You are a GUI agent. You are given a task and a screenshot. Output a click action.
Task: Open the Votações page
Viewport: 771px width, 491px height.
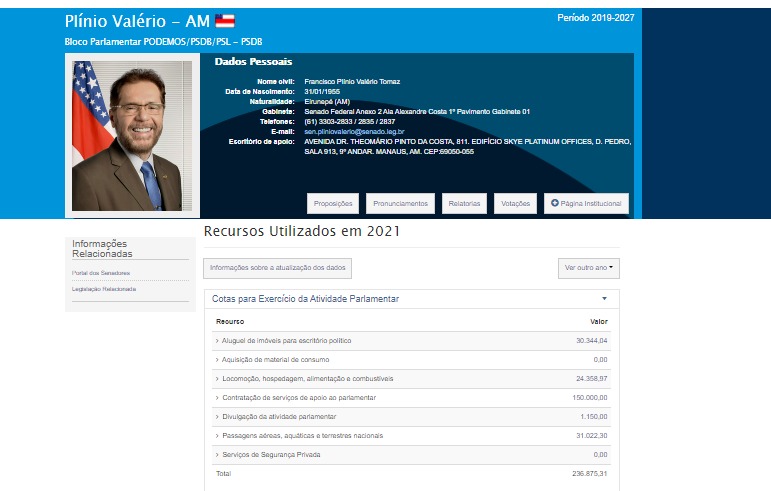515,203
